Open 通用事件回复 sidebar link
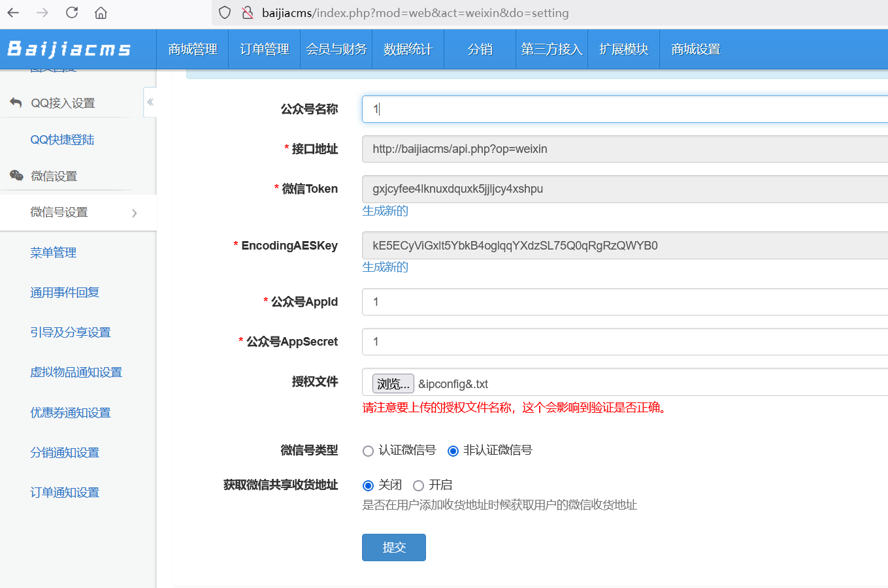The height and width of the screenshot is (588, 888). (65, 293)
